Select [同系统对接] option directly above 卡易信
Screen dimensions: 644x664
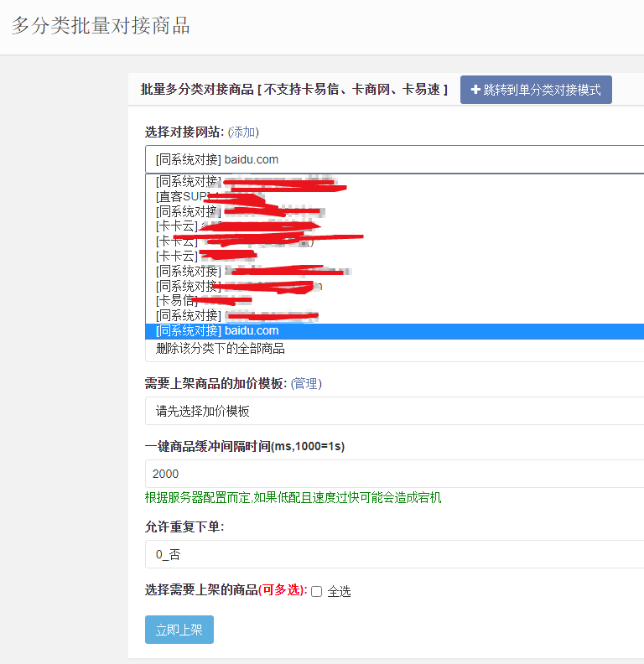[189, 286]
